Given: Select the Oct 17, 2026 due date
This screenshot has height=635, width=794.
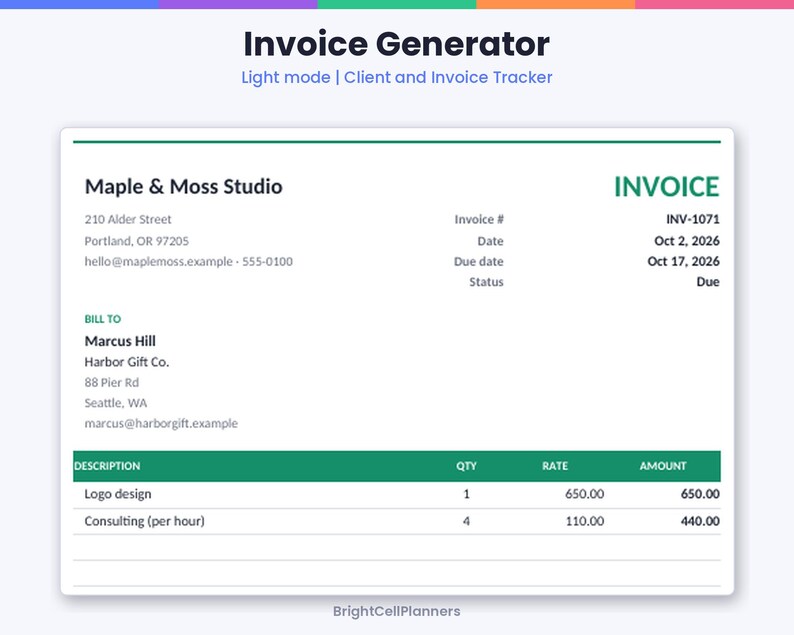Looking at the screenshot, I should click(684, 261).
